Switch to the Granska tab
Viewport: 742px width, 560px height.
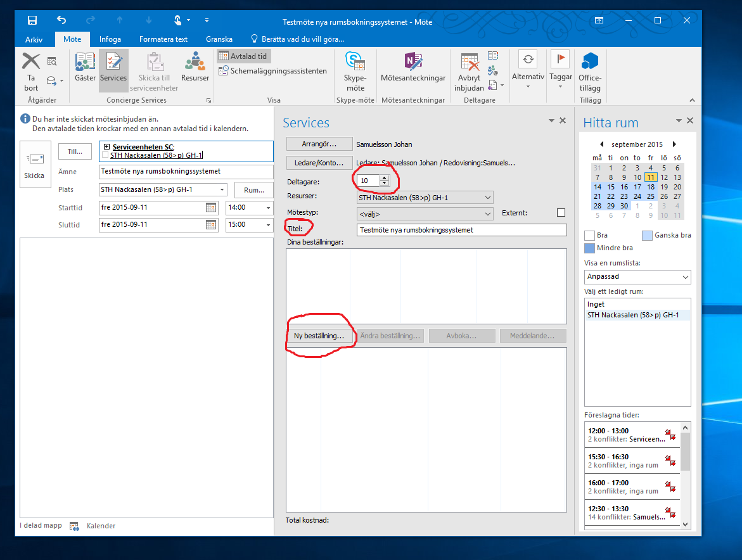[x=219, y=39]
